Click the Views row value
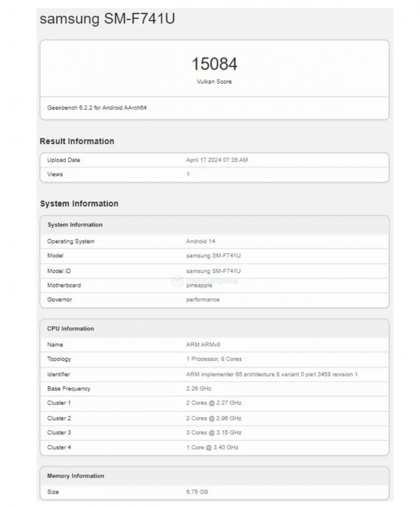420x507 pixels. [188, 174]
